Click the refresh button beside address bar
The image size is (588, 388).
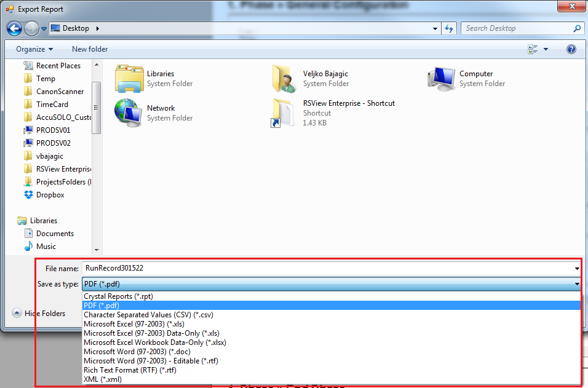(449, 28)
